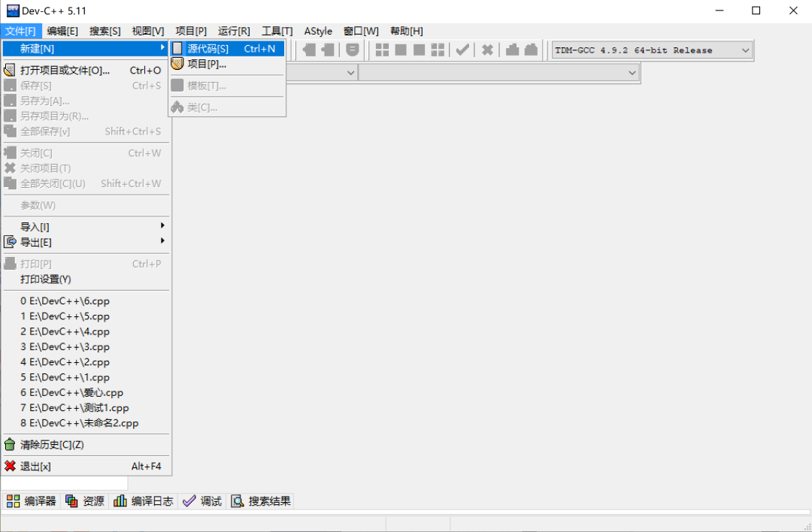
Task: Switch to the 编译日志 bottom tab
Action: (x=144, y=501)
